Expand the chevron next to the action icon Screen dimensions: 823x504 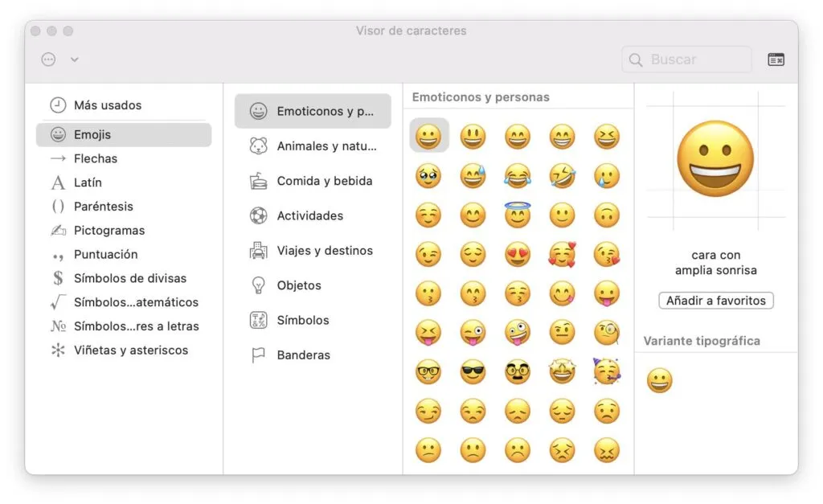pyautogui.click(x=73, y=59)
